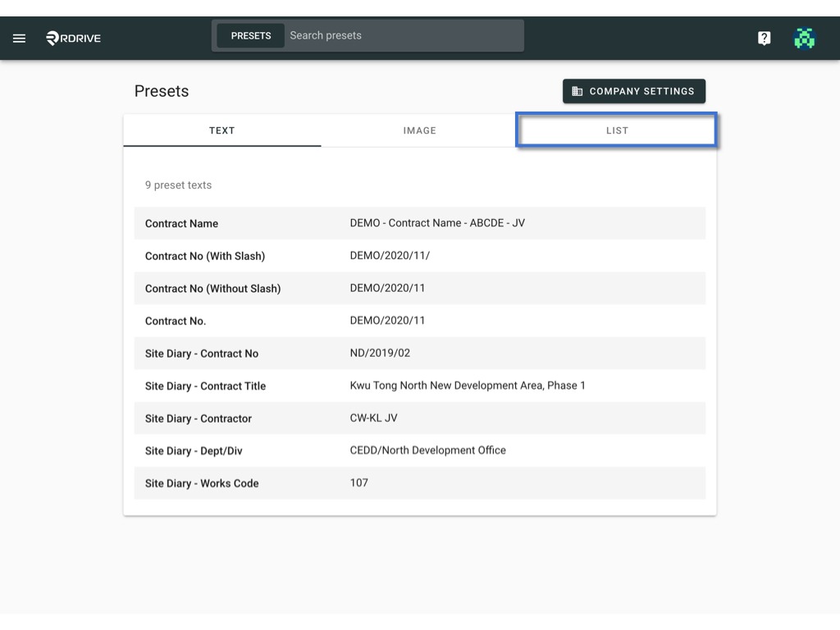The width and height of the screenshot is (840, 630).
Task: Select the Contract Name preset label
Action: coord(181,223)
